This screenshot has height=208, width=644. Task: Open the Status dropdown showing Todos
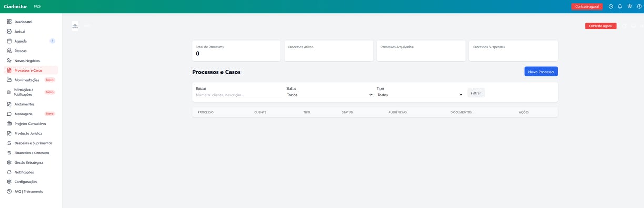(329, 95)
